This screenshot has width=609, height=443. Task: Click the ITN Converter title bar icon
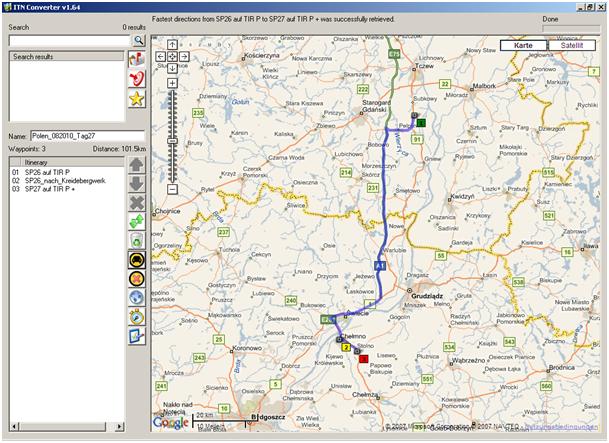click(7, 7)
